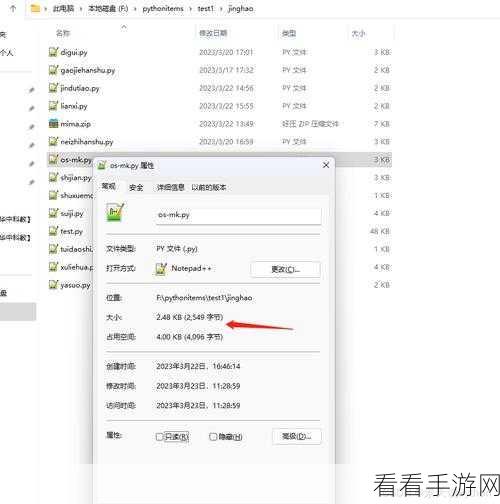Select the neizhihanshu.py file name
Viewport: 500px width, 504px height.
pos(87,142)
